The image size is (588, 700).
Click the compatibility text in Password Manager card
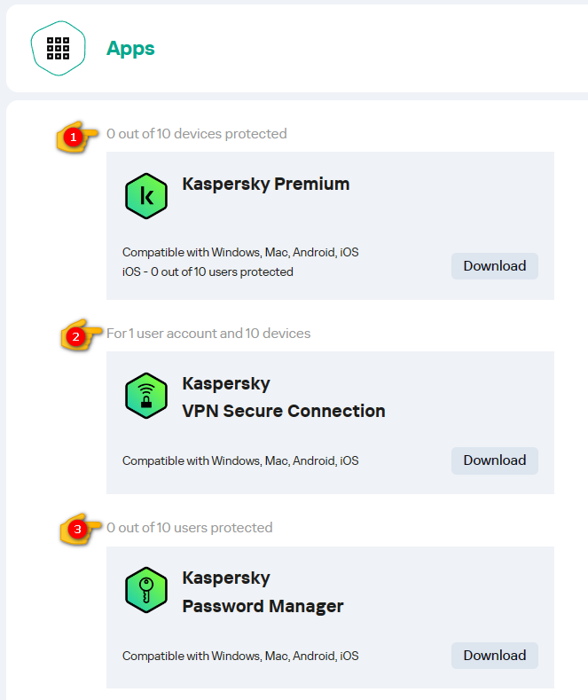tap(240, 656)
